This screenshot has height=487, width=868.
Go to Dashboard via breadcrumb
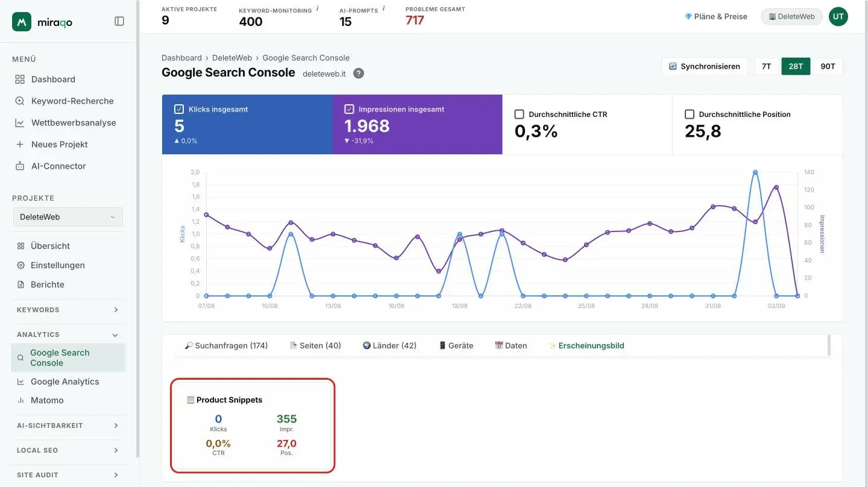[x=181, y=58]
